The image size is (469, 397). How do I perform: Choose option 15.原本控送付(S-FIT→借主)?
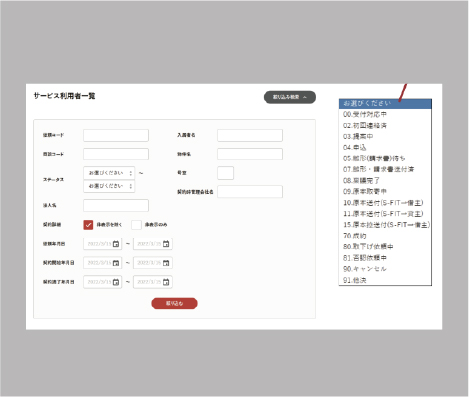385,225
